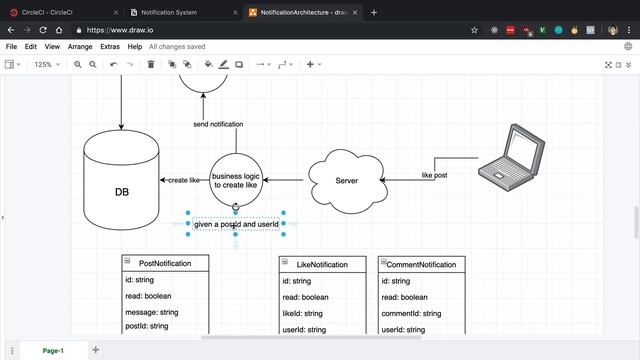
Task: Collapse the toolbar with double chevron
Action: 629,65
